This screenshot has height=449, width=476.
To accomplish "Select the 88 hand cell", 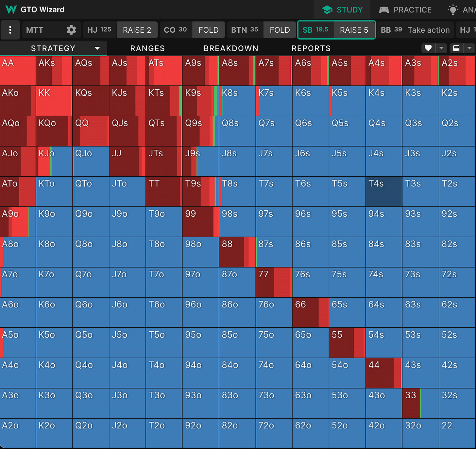I will point(237,252).
